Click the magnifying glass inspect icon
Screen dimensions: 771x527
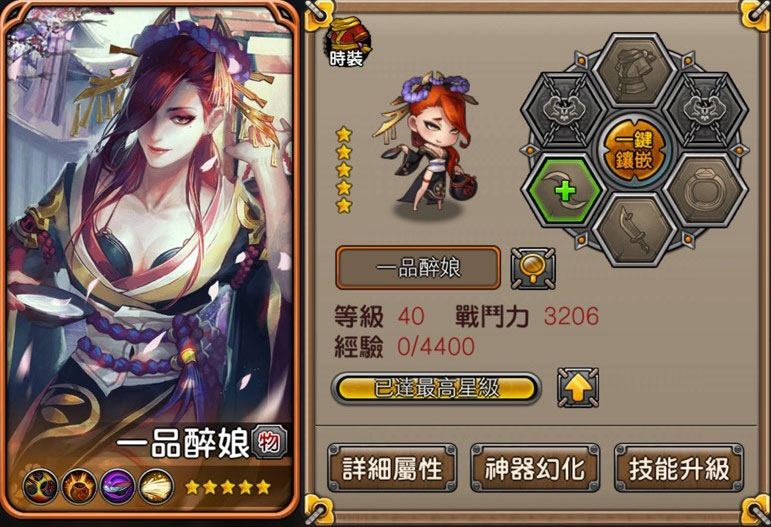[533, 268]
